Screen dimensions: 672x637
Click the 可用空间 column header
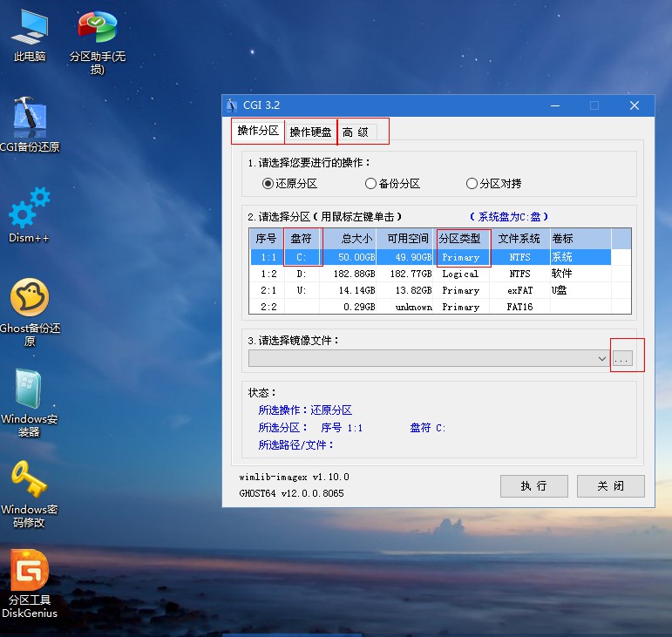click(x=404, y=239)
